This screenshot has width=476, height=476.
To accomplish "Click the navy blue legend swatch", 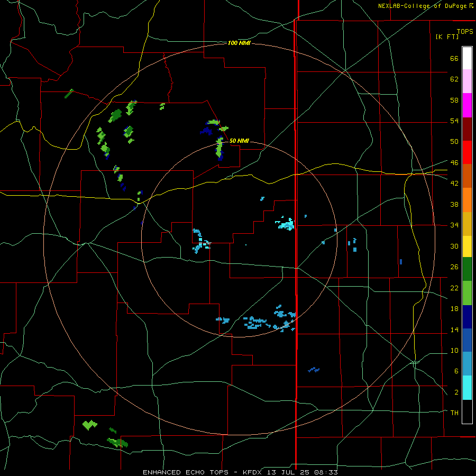I will coord(467,317).
